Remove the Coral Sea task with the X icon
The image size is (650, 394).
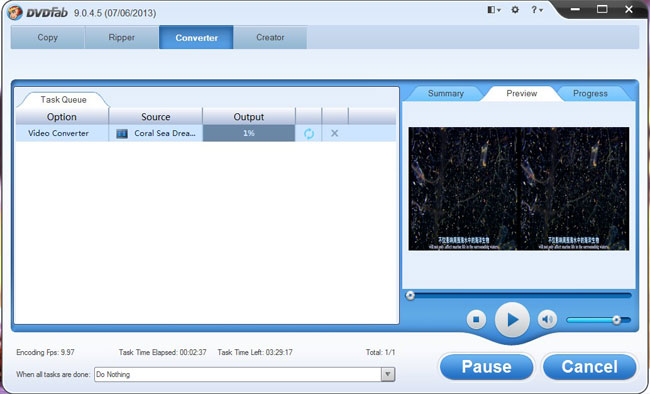click(335, 133)
